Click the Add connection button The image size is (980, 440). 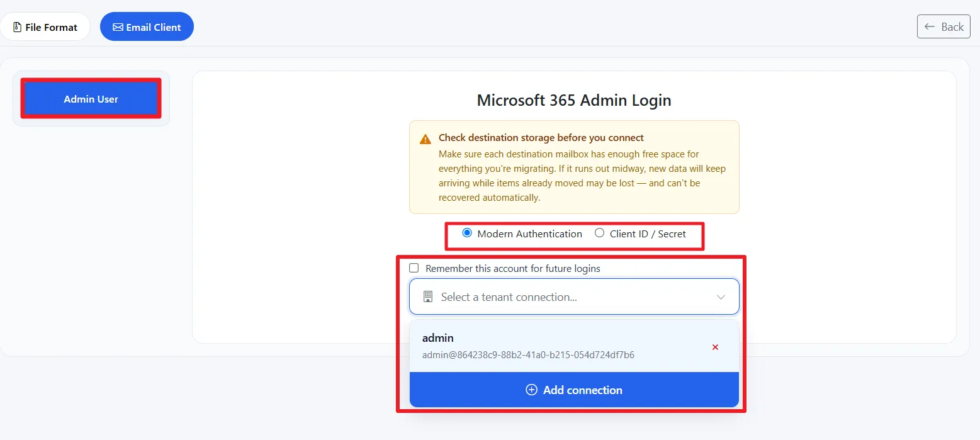(x=574, y=390)
